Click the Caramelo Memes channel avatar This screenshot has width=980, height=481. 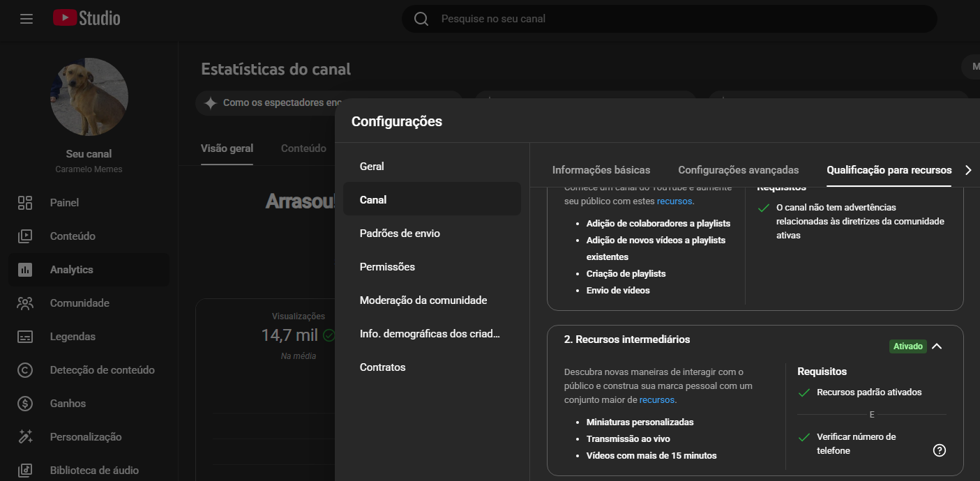coord(89,97)
